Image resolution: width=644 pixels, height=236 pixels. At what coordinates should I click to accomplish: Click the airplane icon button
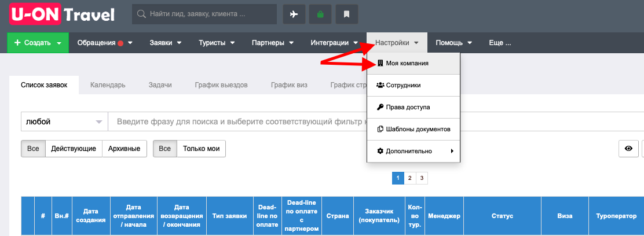[294, 14]
